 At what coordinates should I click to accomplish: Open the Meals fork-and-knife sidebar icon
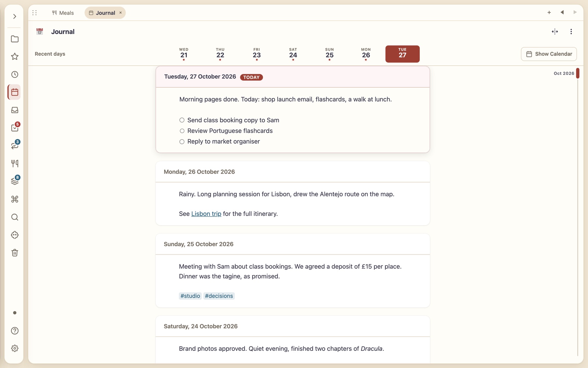pos(15,164)
